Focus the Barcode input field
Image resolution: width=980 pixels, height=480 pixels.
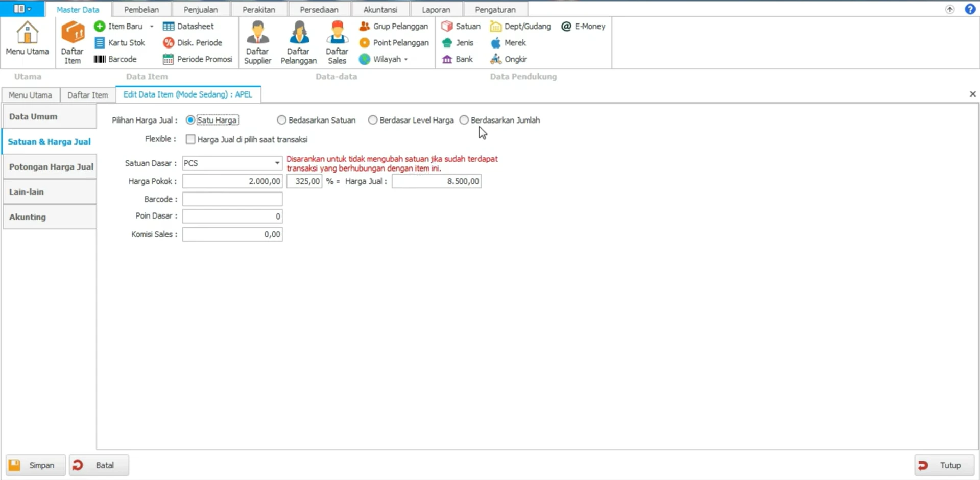point(232,199)
